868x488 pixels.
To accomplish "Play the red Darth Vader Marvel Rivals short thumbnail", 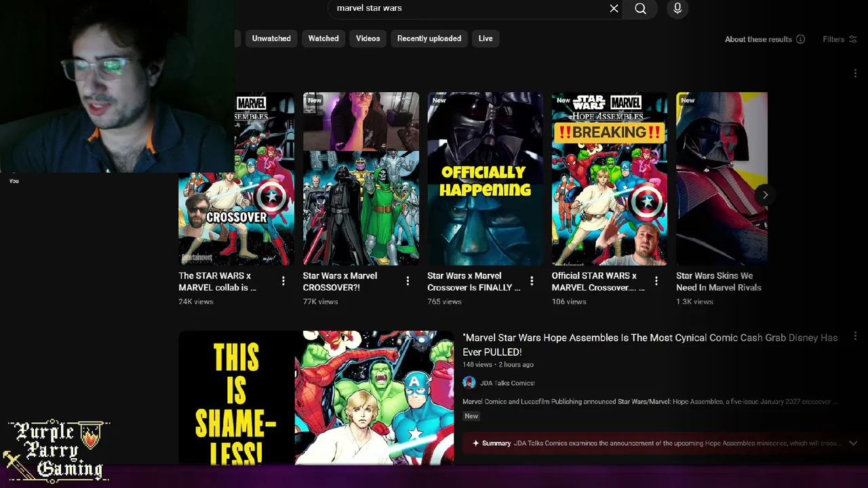I will [x=722, y=179].
